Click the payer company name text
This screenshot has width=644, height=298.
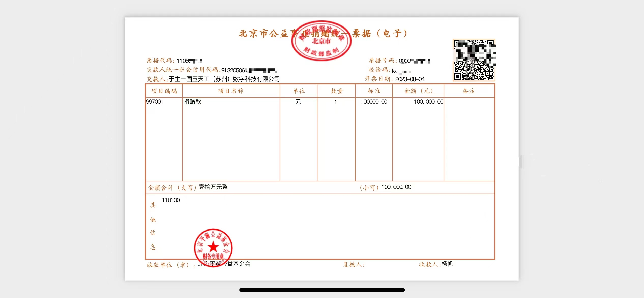[224, 79]
